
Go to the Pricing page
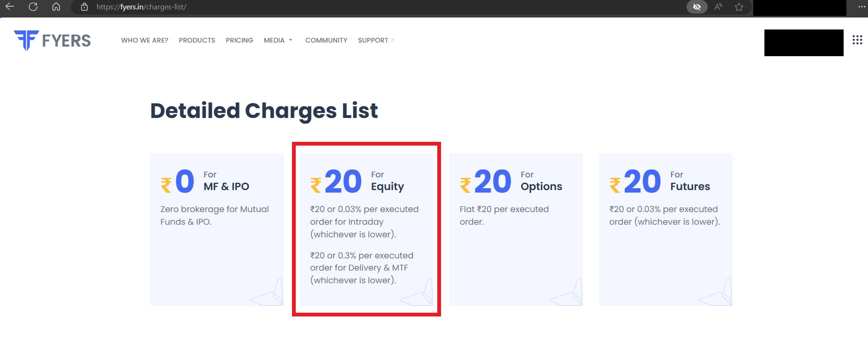coord(239,40)
